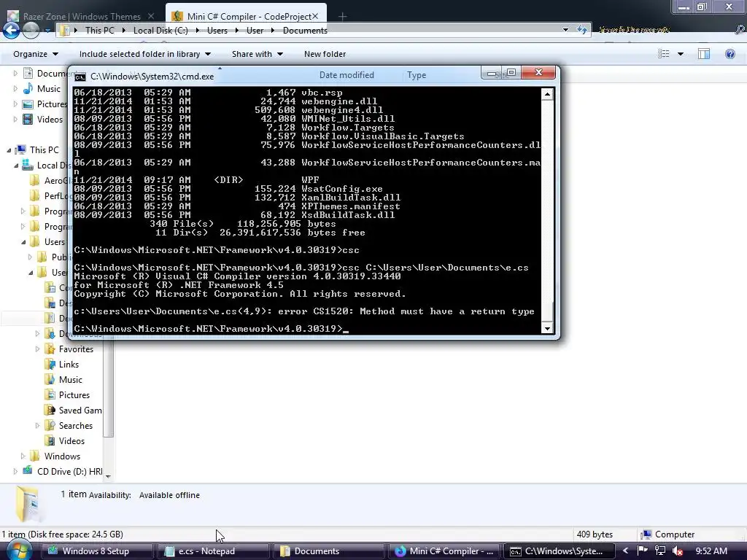Click Documents in the address breadcrumb
This screenshot has width=747, height=560.
[305, 31]
